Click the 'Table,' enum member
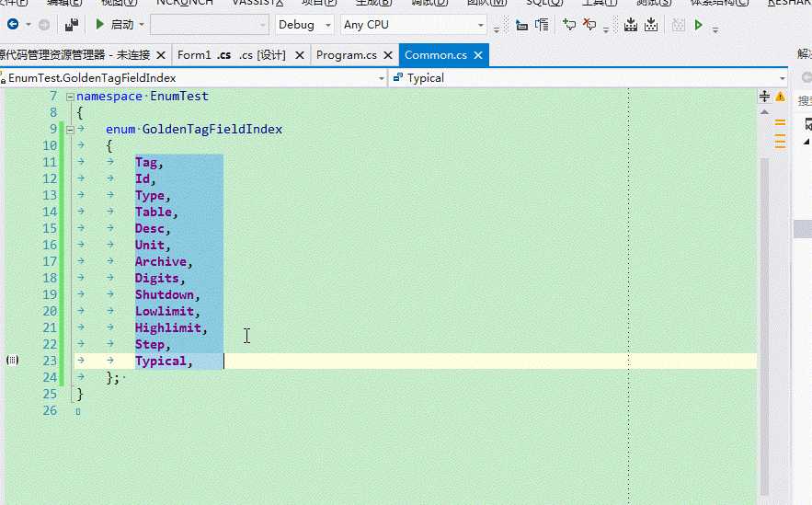 [x=156, y=212]
